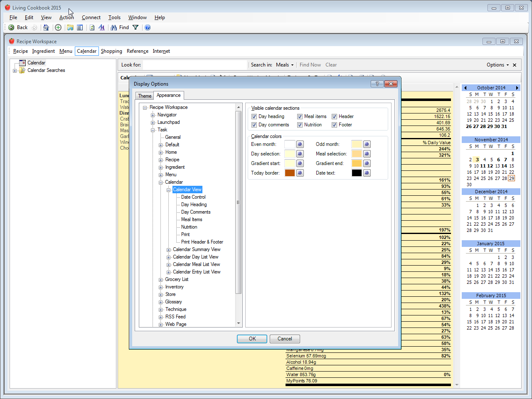This screenshot has height=399, width=532.
Task: Click the Day selection color picker button
Action: [300, 154]
